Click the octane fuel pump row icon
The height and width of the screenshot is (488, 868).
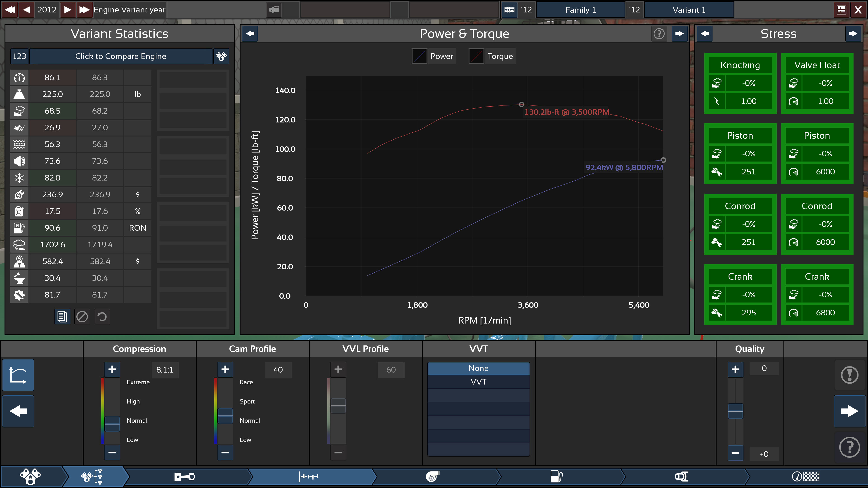[19, 228]
